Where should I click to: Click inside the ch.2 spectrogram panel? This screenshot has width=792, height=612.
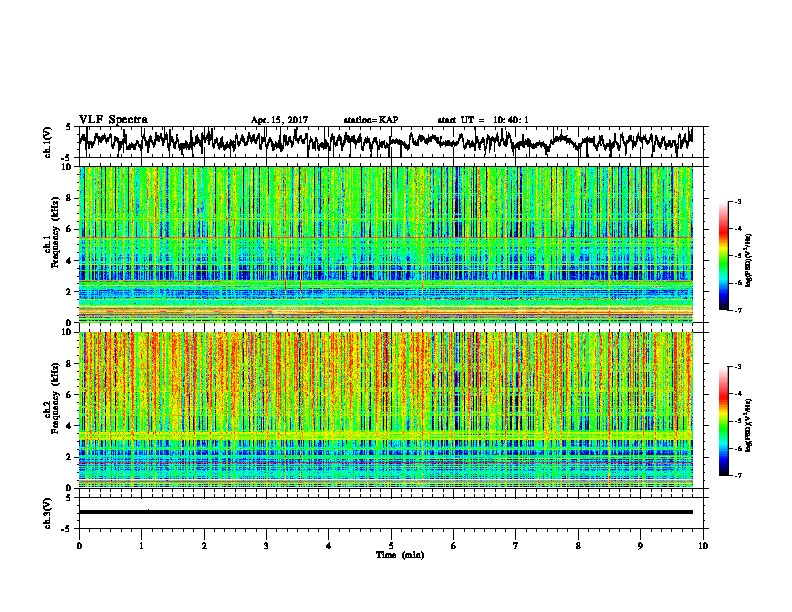click(386, 410)
